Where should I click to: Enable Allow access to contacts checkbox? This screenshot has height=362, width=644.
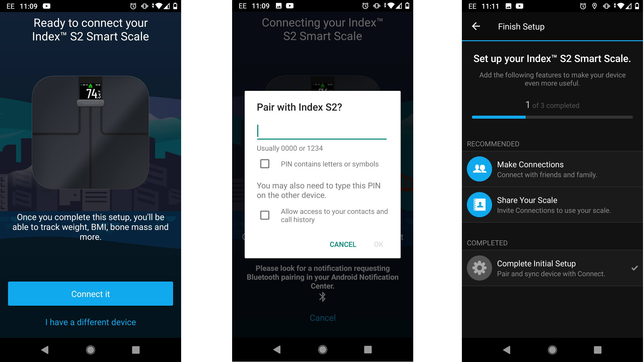[264, 215]
